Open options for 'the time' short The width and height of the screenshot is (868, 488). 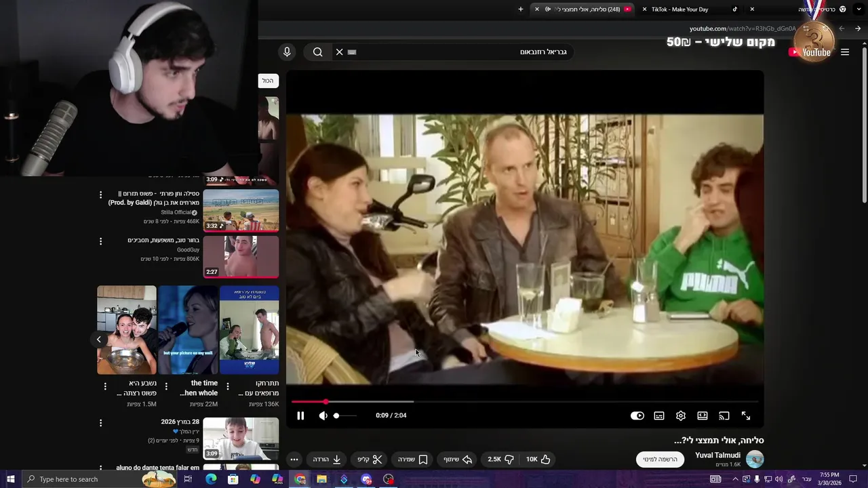(166, 386)
